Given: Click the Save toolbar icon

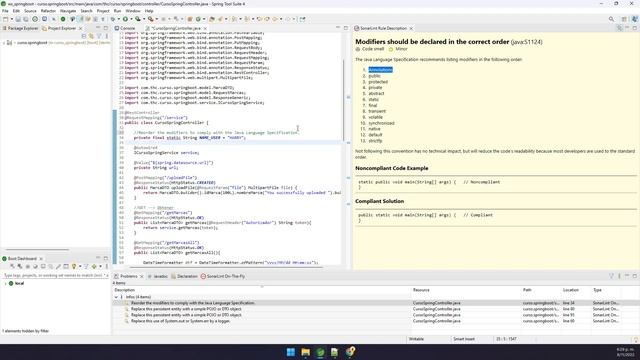Looking at the screenshot, I should point(18,19).
